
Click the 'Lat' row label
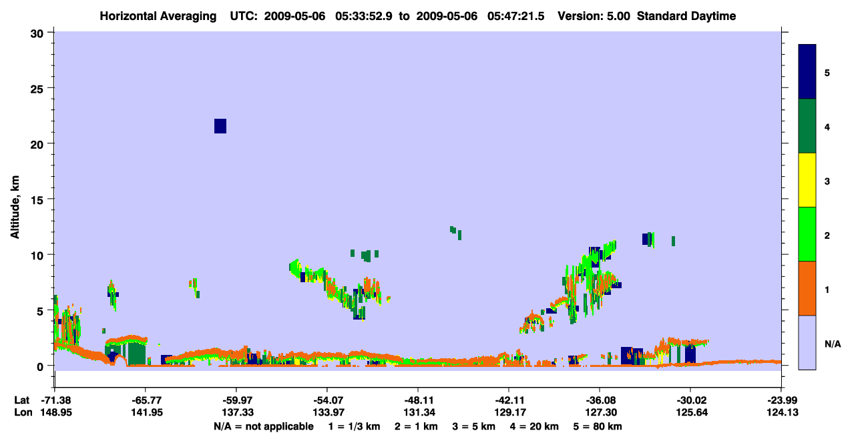pos(21,400)
